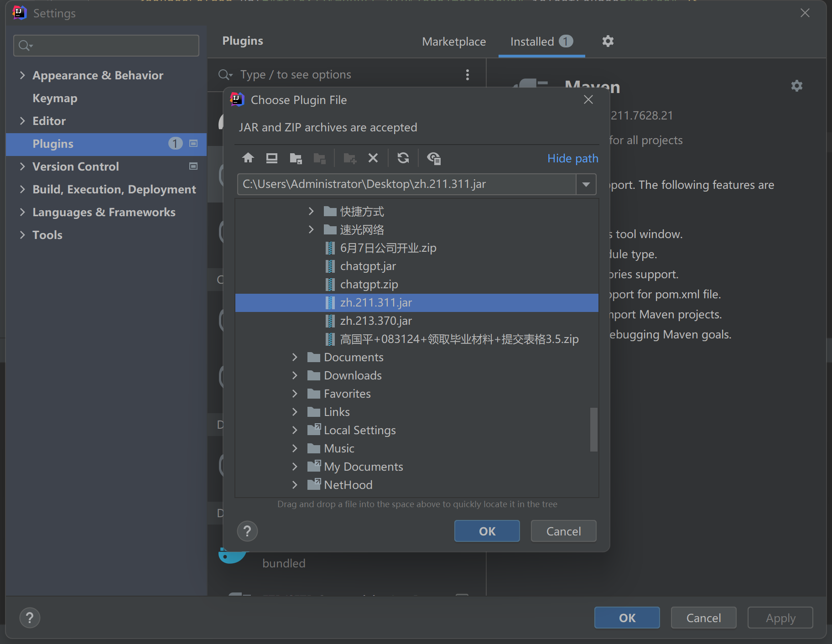
Task: Click the Delete (X) toolbar icon
Action: (x=373, y=158)
